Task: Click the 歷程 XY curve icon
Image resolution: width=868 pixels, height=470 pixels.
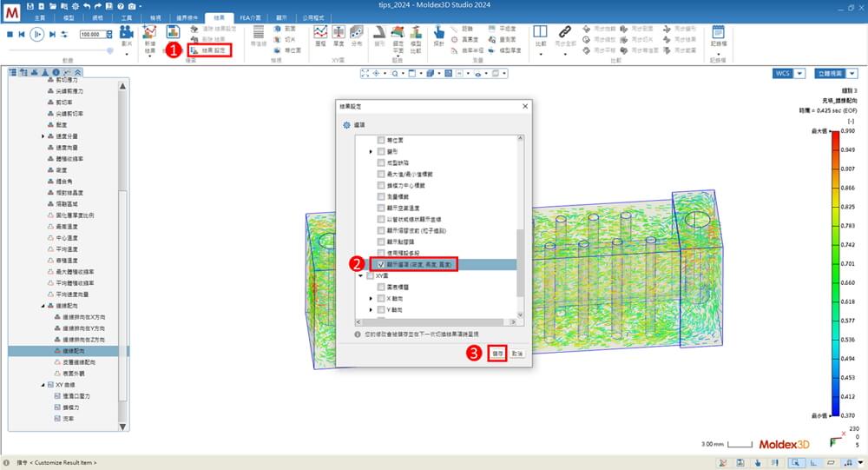Action: point(320,33)
